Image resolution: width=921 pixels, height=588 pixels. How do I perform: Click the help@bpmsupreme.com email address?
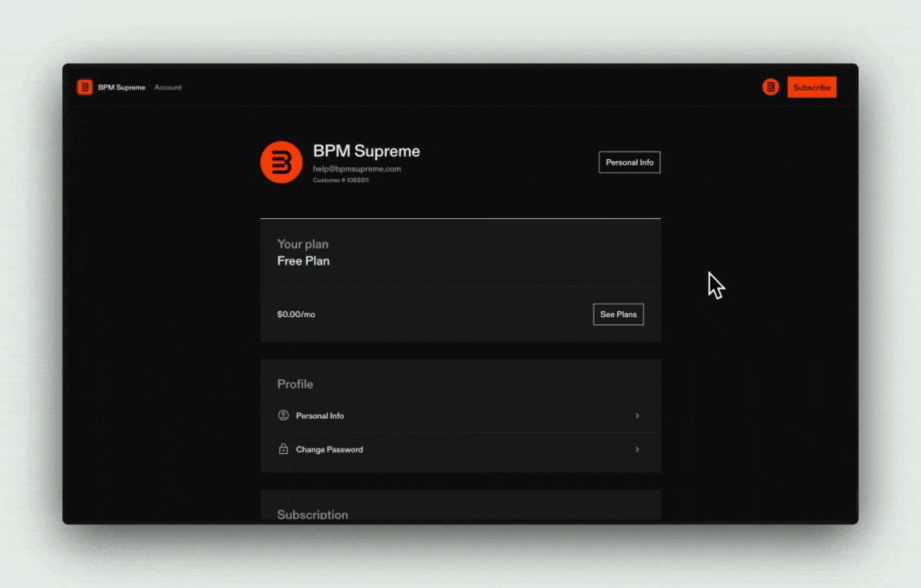tap(357, 168)
